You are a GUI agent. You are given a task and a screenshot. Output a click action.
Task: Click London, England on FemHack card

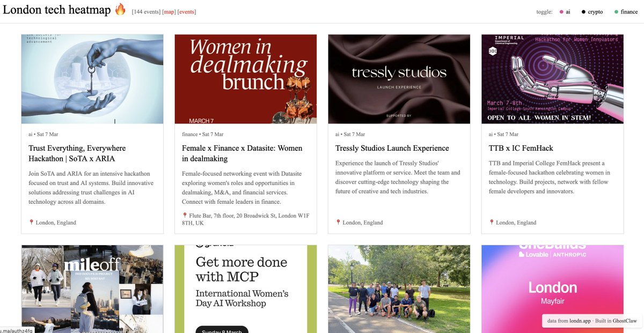pyautogui.click(x=516, y=223)
